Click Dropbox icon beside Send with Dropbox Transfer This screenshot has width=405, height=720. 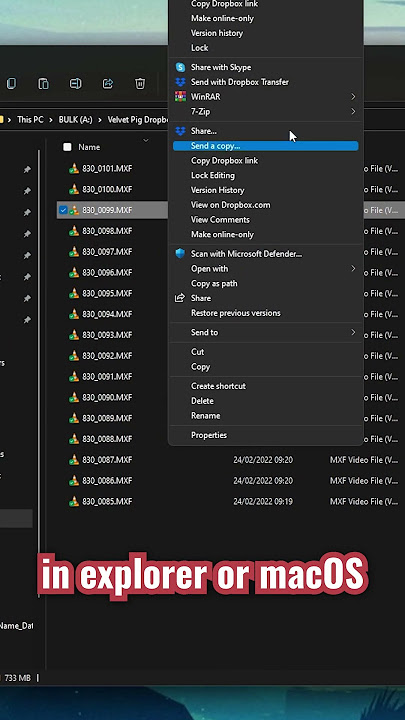pyautogui.click(x=180, y=82)
